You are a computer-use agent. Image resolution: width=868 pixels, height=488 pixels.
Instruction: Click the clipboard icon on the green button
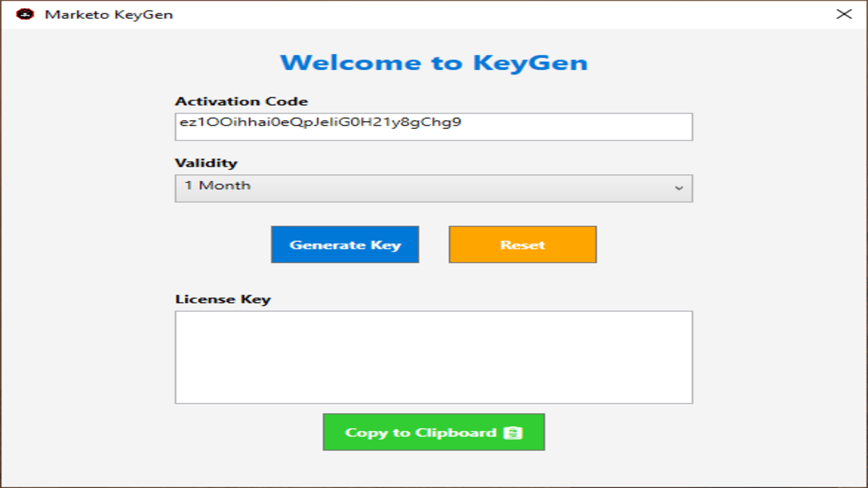(513, 432)
